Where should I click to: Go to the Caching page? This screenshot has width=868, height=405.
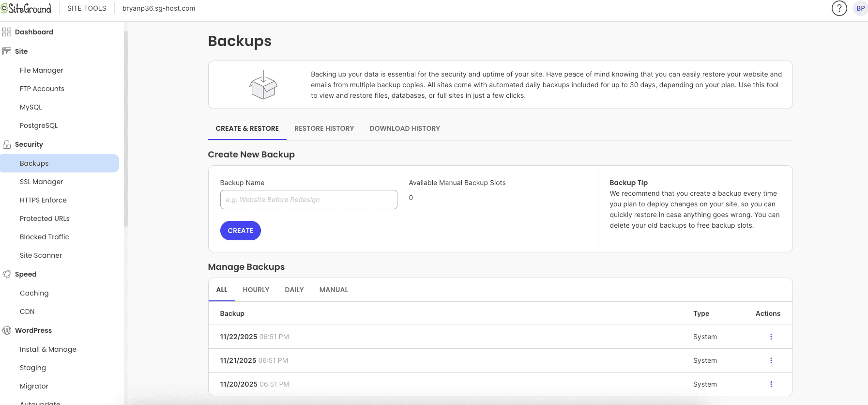pyautogui.click(x=34, y=293)
